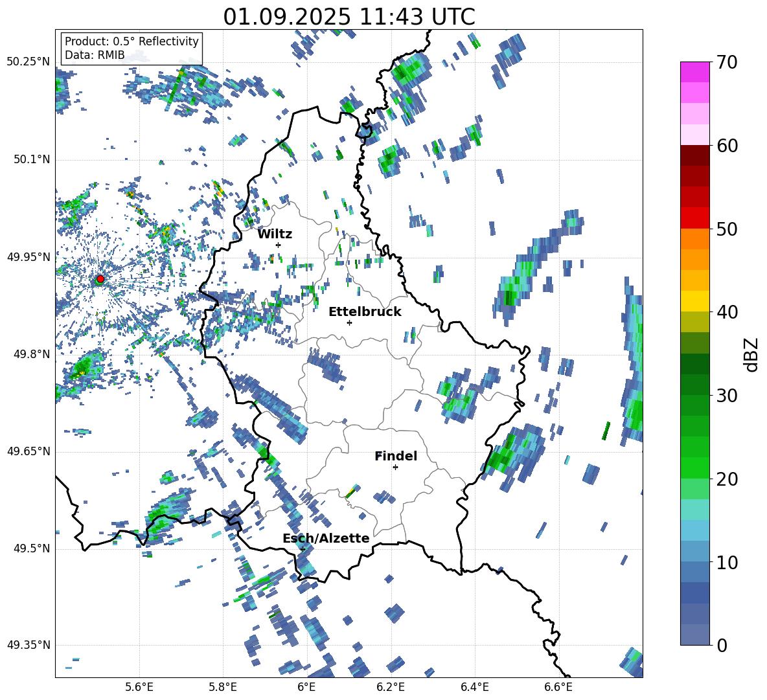Screen dimensions: 767x700
Task: Click the Findel city label
Action: (x=396, y=456)
